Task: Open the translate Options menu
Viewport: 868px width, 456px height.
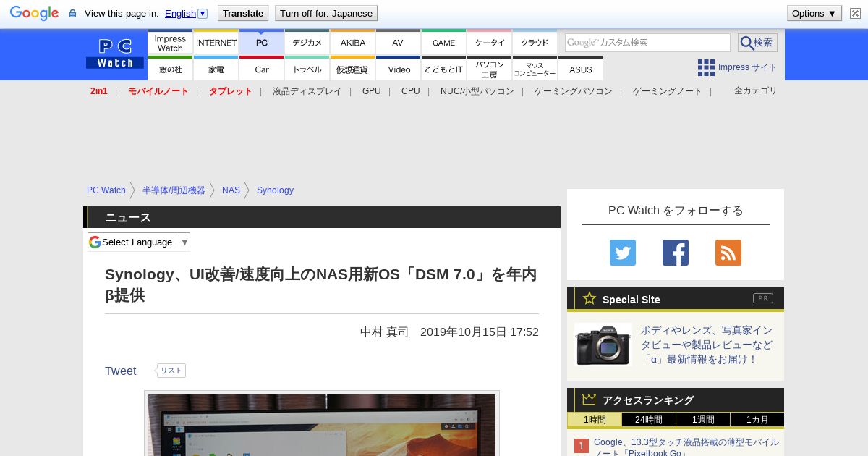Action: pyautogui.click(x=814, y=13)
